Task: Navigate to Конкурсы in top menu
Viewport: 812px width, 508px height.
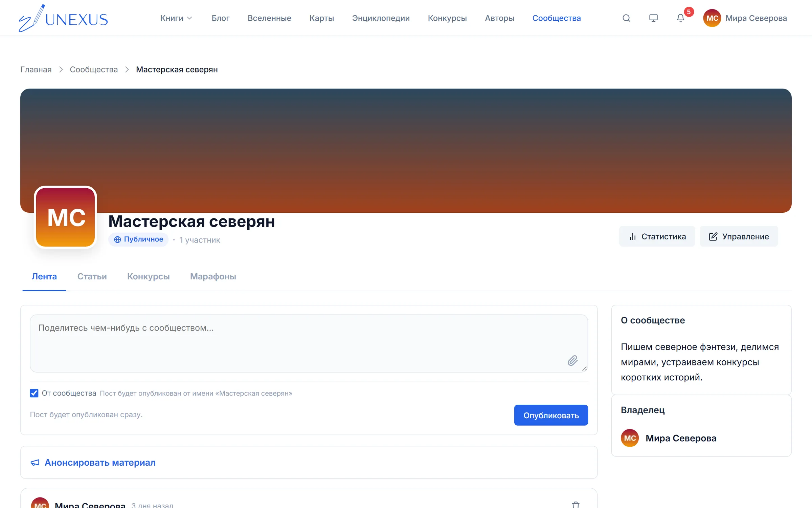Action: [x=447, y=18]
